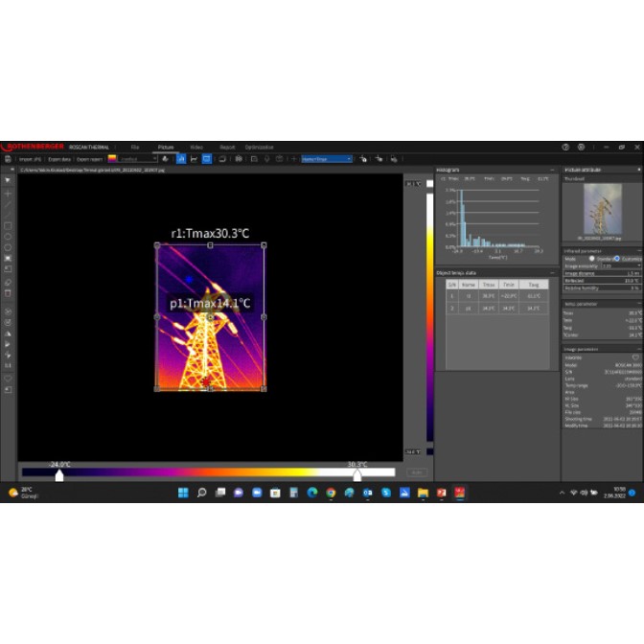This screenshot has height=644, width=644.
Task: Switch to the Video tab
Action: [x=196, y=147]
